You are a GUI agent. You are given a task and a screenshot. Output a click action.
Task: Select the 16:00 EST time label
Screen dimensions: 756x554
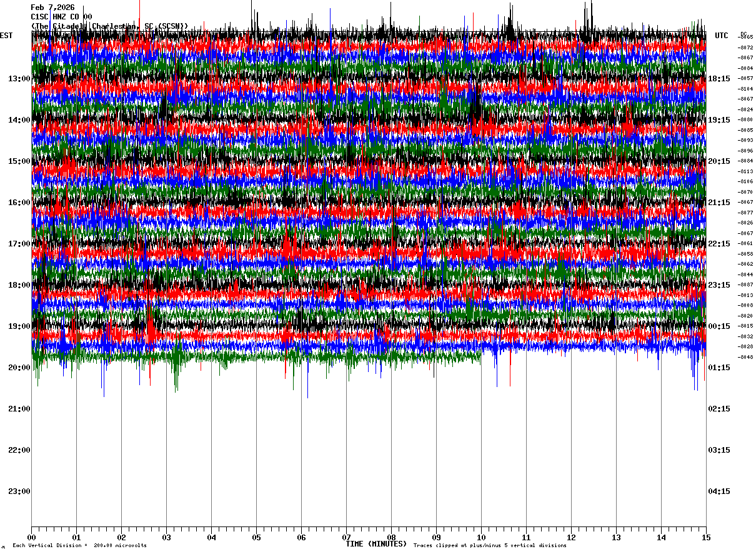[x=19, y=203]
